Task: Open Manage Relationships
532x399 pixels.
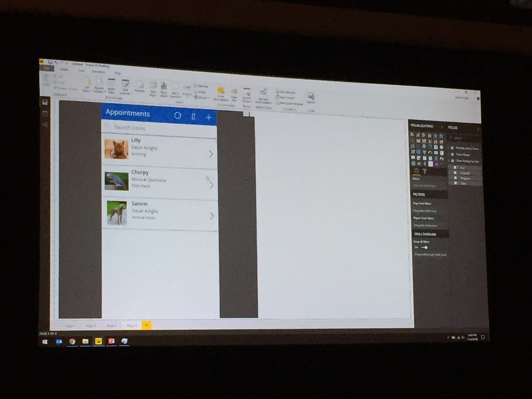Action: pyautogui.click(x=263, y=97)
